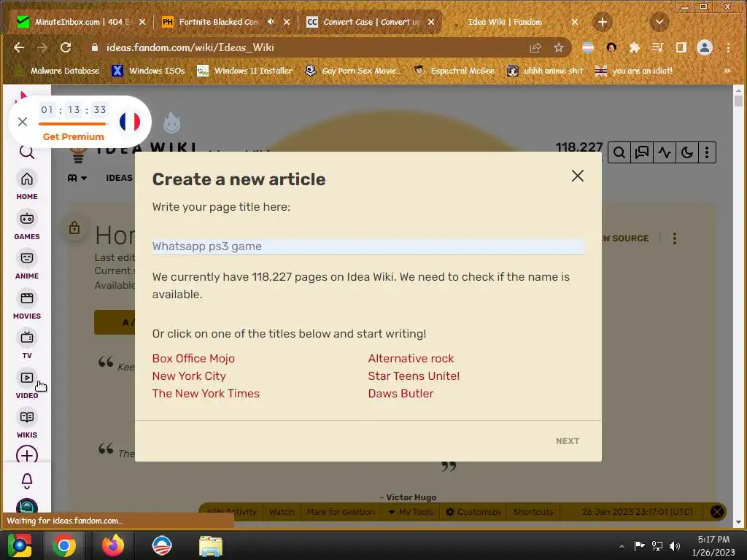Image resolution: width=747 pixels, height=560 pixels.
Task: Open the Espectral McGee bookmark
Action: click(454, 71)
